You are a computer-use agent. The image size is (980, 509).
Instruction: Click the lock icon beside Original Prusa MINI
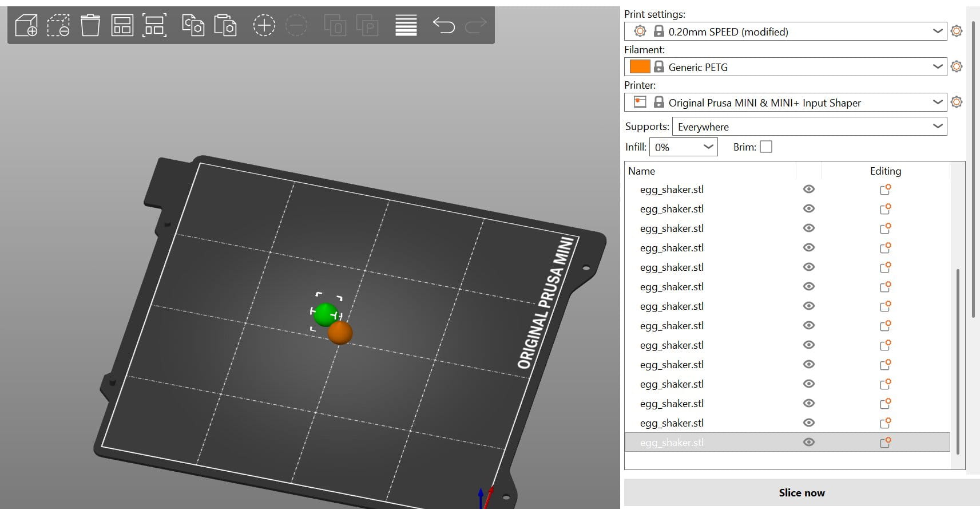[x=659, y=102]
